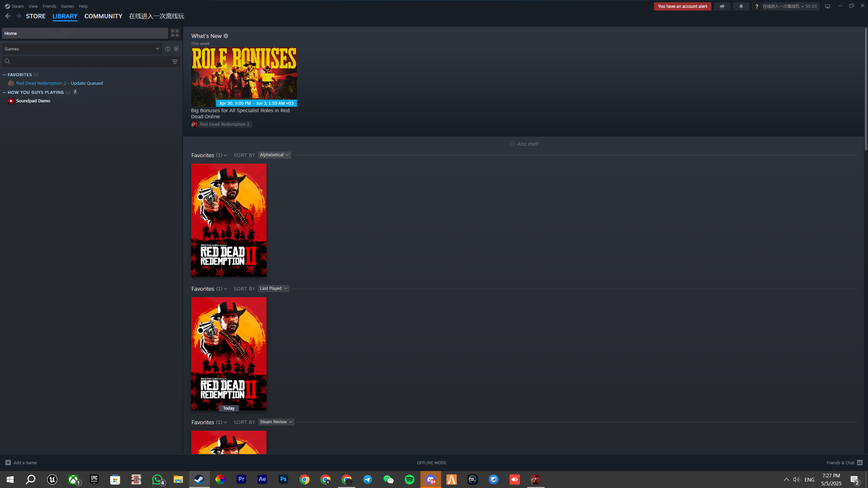Screen dimensions: 868x488
Task: Open Windows Action Center notifications
Action: click(x=854, y=480)
